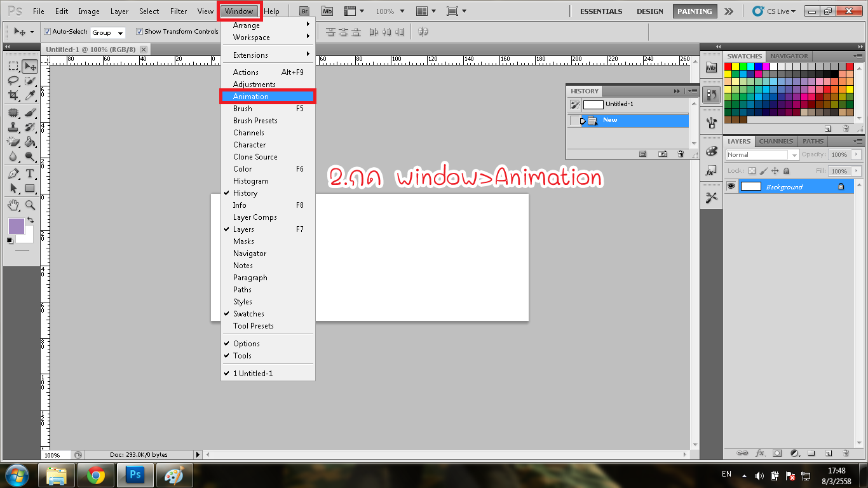Screen dimensions: 868x488
Task: Select the Spot Healing Brush tool
Action: pyautogui.click(x=13, y=113)
